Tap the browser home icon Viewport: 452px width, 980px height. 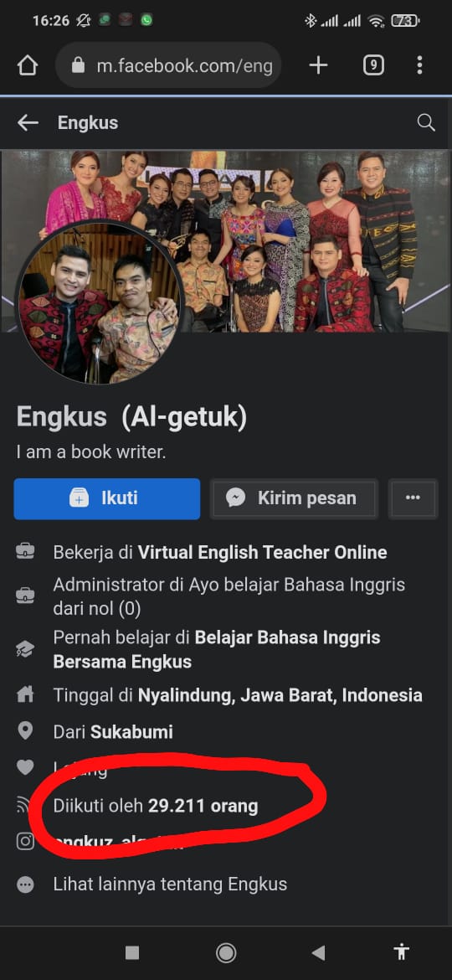tap(28, 65)
